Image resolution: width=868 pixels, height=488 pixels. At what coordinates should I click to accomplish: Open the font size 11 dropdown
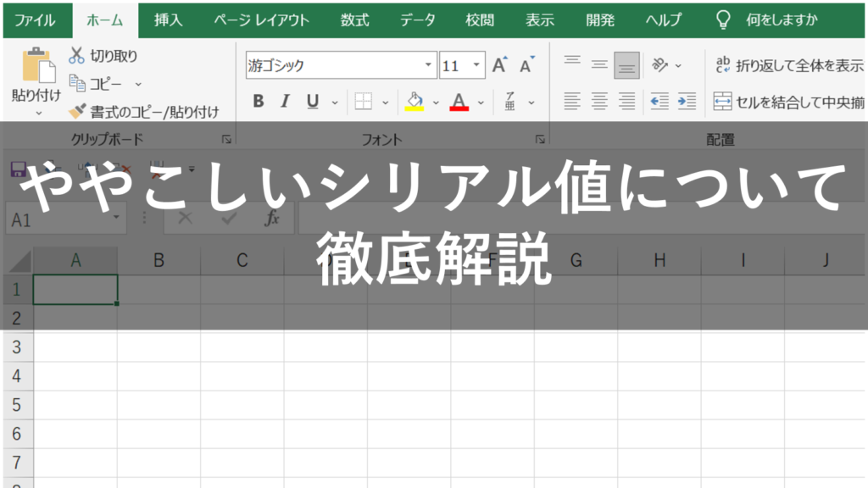pos(476,64)
